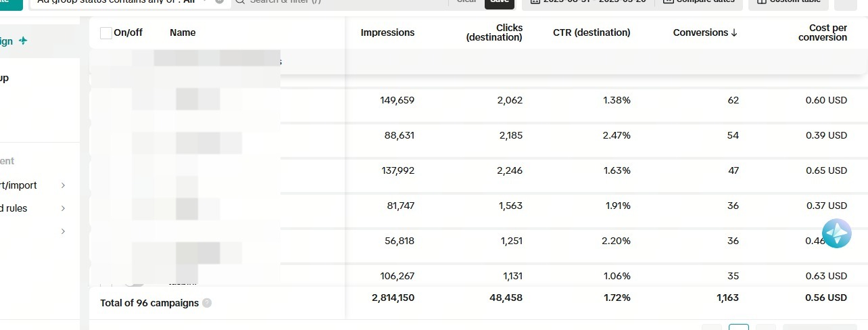Sort by the Impressions column header
This screenshot has height=330, width=868.
[387, 32]
